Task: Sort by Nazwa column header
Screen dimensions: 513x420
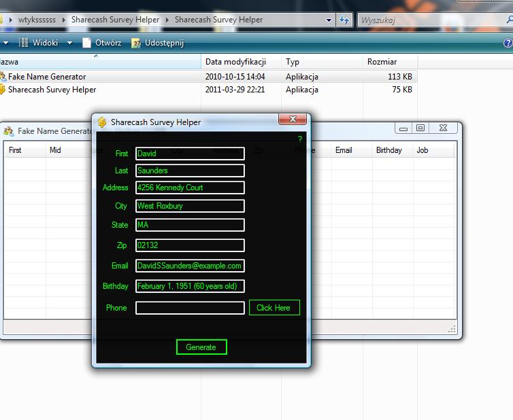Action: click(100, 62)
